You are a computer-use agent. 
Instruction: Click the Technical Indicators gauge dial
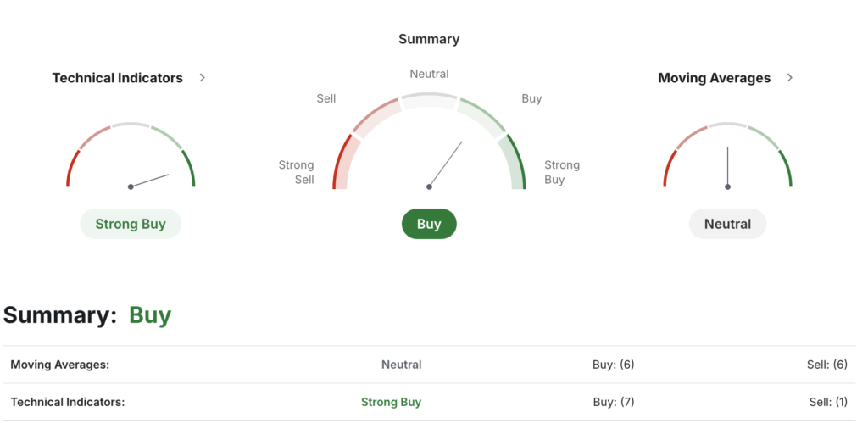point(131,159)
